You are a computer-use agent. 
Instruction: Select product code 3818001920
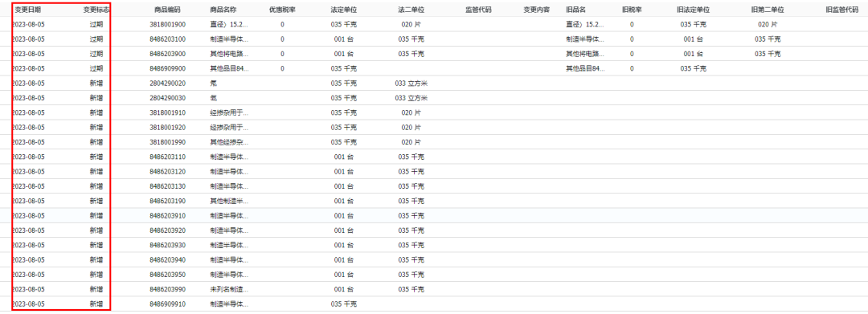[168, 127]
